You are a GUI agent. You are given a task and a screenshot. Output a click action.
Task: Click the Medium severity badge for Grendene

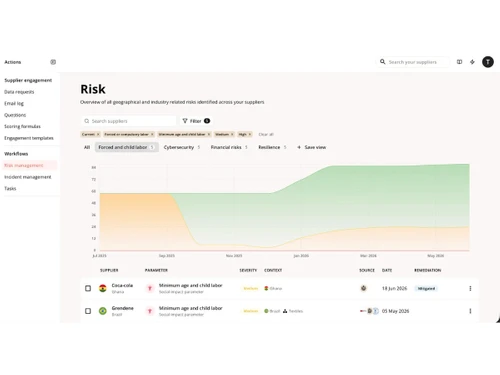[251, 311]
